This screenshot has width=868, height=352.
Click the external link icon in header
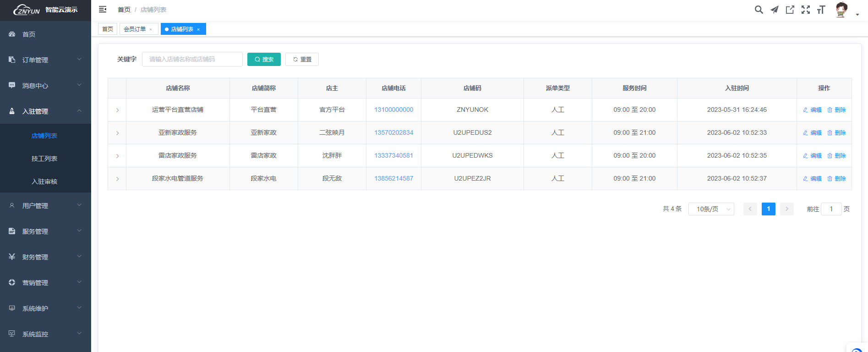point(790,10)
